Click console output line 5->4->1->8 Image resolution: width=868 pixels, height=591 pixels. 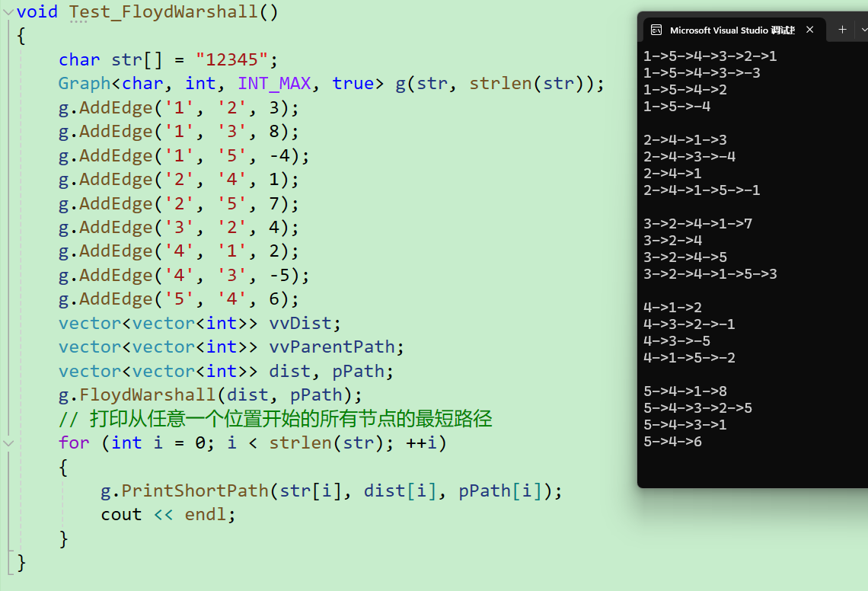(685, 391)
